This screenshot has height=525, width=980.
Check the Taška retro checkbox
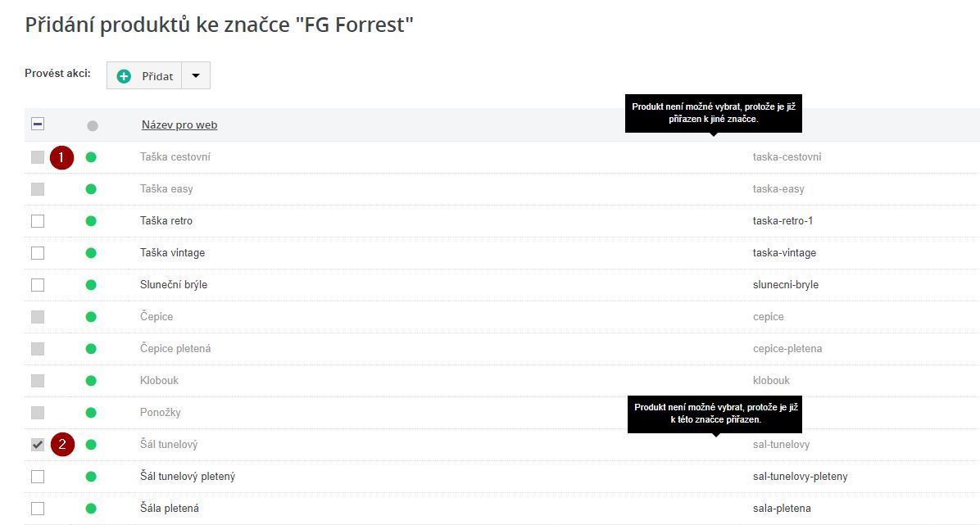(x=38, y=221)
